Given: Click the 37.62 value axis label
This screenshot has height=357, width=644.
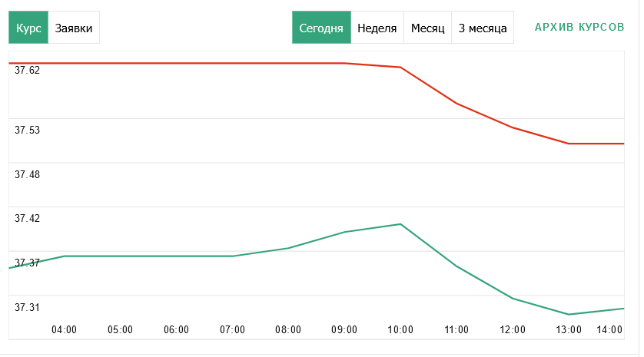Looking at the screenshot, I should point(28,70).
